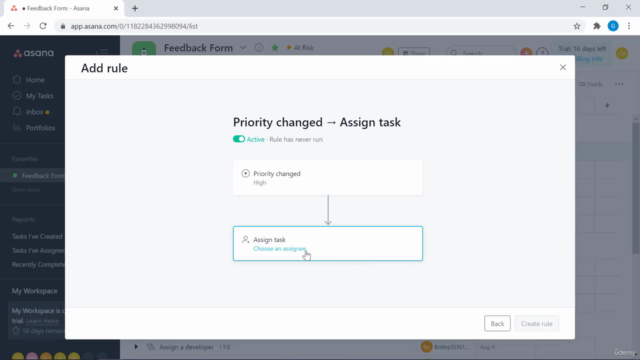Screen dimensions: 640x360
Task: Open Tasks I've Created report
Action: pos(37,236)
